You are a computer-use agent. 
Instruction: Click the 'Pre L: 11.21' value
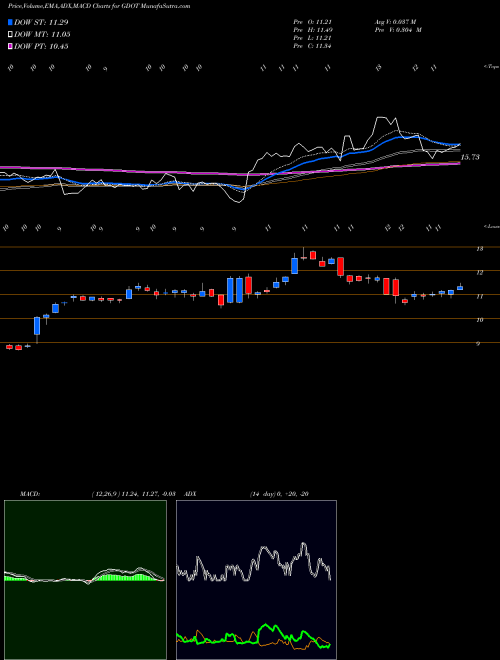pos(312,38)
